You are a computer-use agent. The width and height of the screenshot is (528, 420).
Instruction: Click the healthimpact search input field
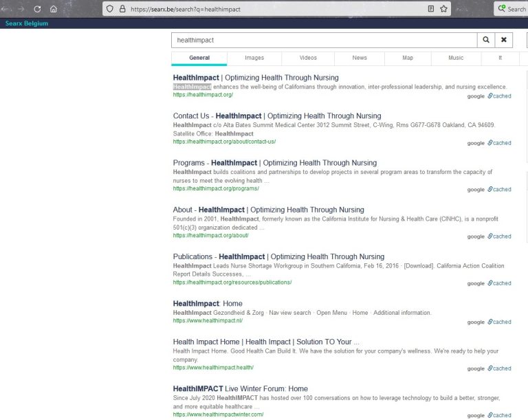coord(323,40)
